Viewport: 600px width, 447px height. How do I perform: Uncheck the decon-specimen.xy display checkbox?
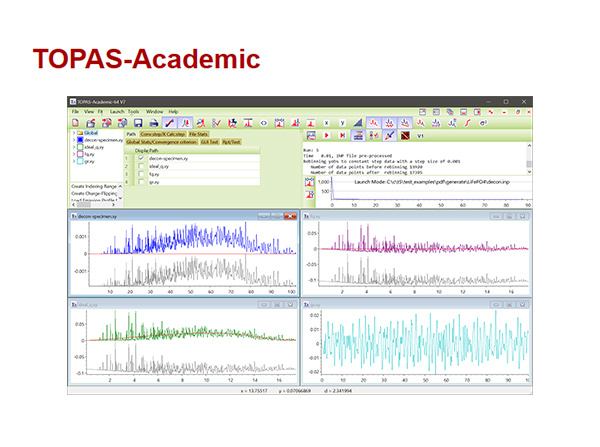click(x=141, y=158)
